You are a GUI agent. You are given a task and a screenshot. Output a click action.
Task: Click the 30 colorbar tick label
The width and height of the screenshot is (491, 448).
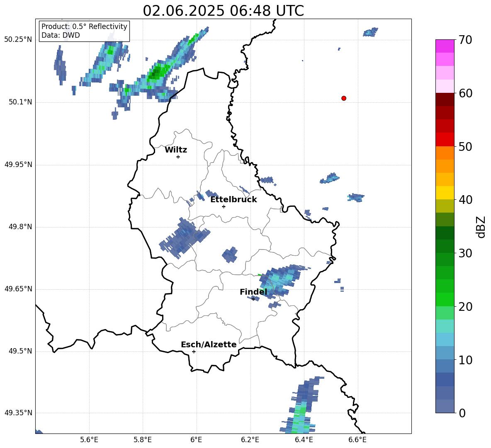pos(465,253)
